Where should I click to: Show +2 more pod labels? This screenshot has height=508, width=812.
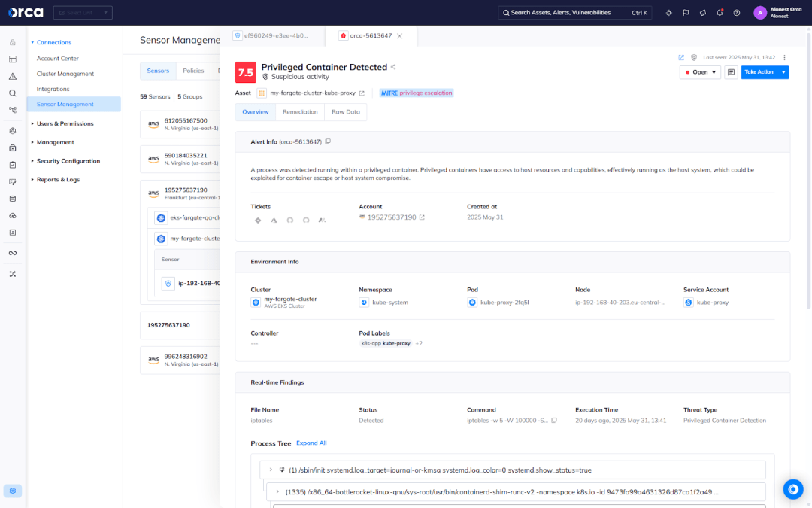419,344
